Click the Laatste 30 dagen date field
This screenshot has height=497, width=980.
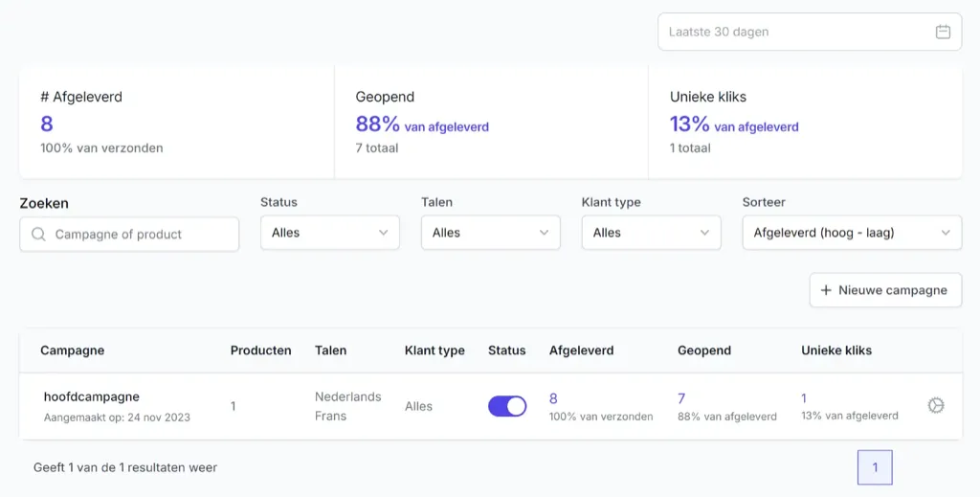810,32
